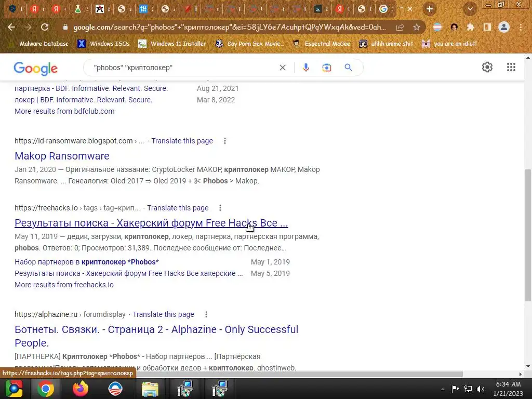The image size is (532, 399).
Task: Click the vertical page scrollbar thumb
Action: [528, 235]
